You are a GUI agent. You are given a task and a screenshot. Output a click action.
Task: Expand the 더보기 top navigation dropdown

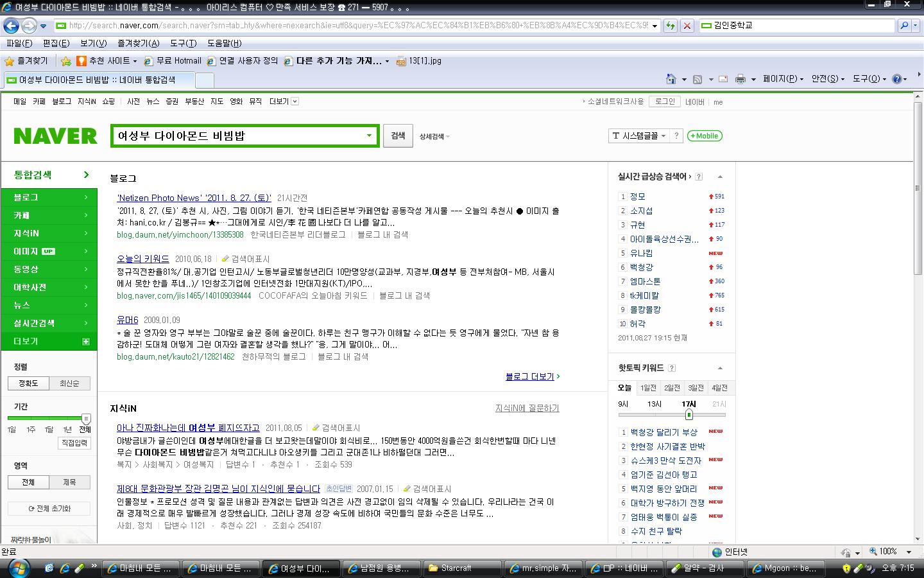283,101
